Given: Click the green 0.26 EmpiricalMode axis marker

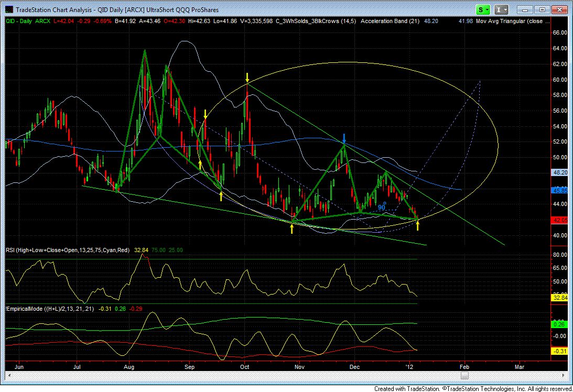Looking at the screenshot, I should click(560, 324).
